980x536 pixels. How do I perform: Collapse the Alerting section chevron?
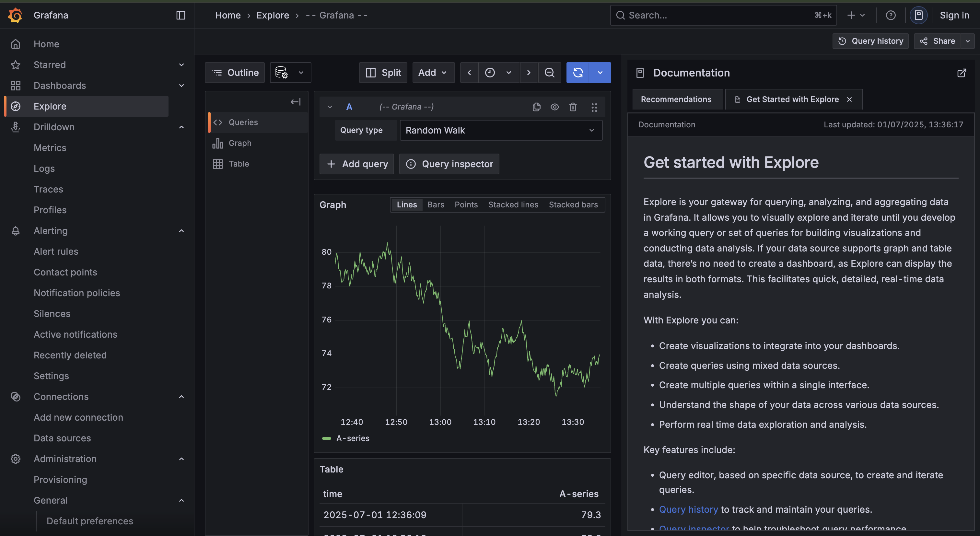[x=181, y=231]
